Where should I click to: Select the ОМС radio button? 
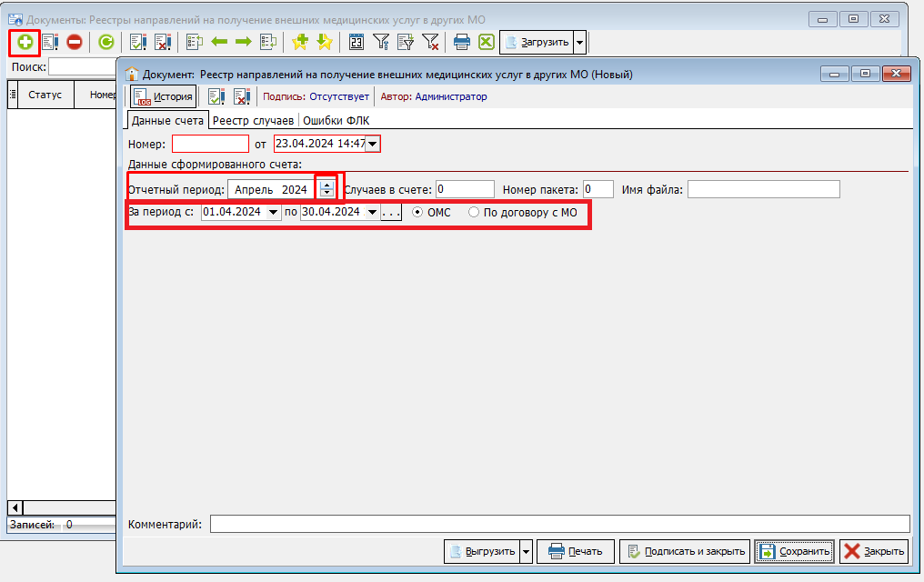pyautogui.click(x=418, y=212)
